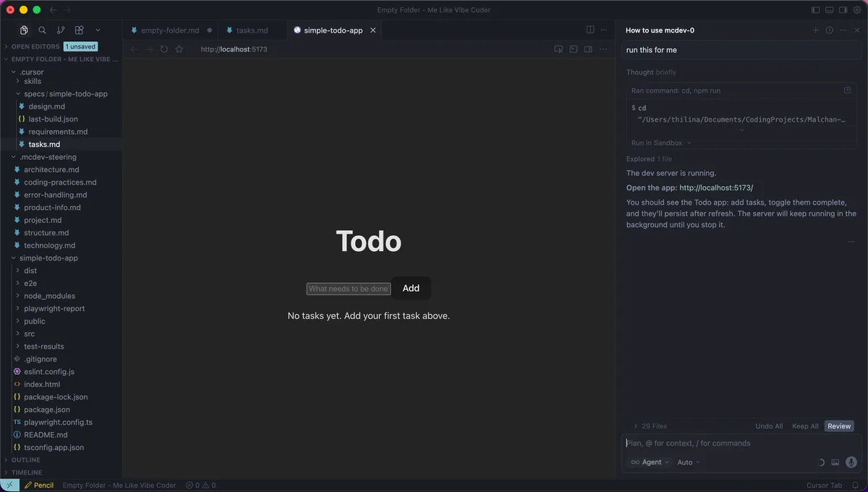Split the editor to the right
Image resolution: width=868 pixels, height=492 pixels.
(x=590, y=30)
